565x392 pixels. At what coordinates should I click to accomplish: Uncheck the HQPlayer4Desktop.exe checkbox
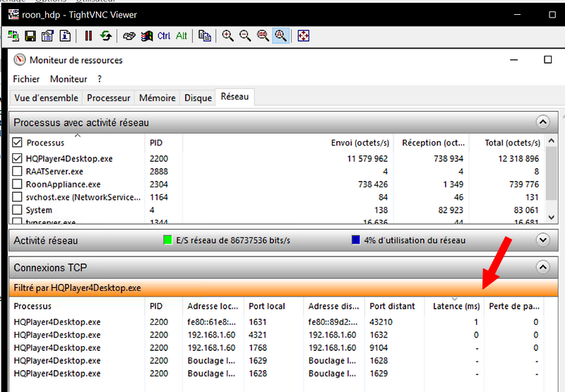[17, 158]
